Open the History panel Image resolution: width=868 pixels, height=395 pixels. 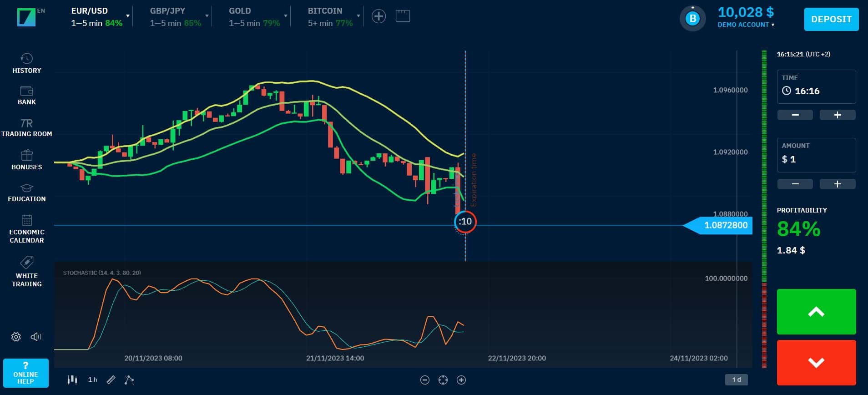point(26,63)
